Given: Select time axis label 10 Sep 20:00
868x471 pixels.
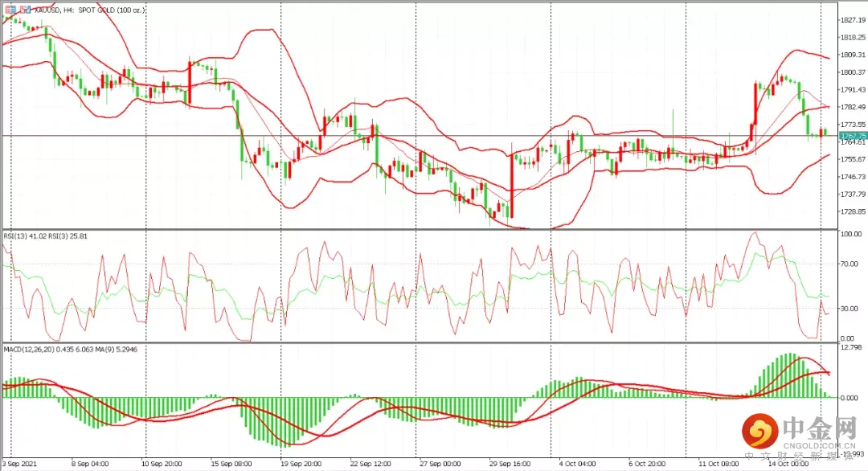Looking at the screenshot, I should 161,464.
